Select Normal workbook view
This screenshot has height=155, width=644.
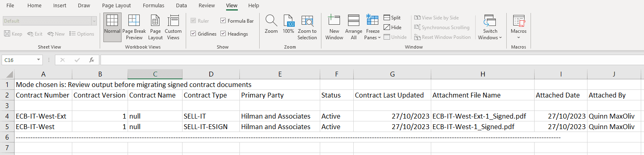point(112,27)
